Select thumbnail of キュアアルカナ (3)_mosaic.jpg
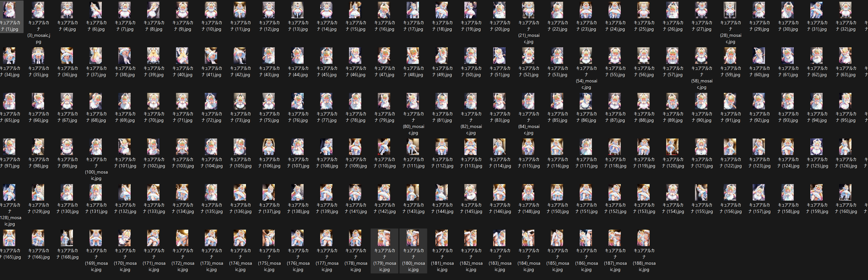 [38, 10]
